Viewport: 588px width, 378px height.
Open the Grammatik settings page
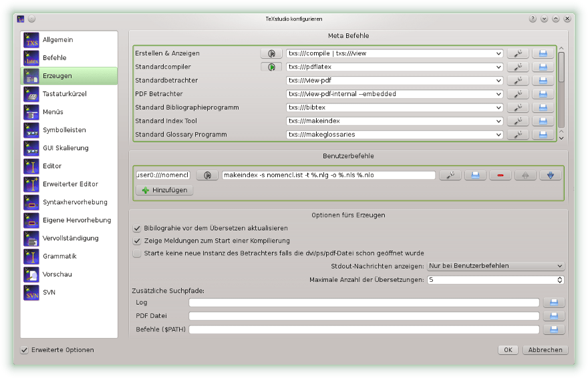pyautogui.click(x=69, y=256)
